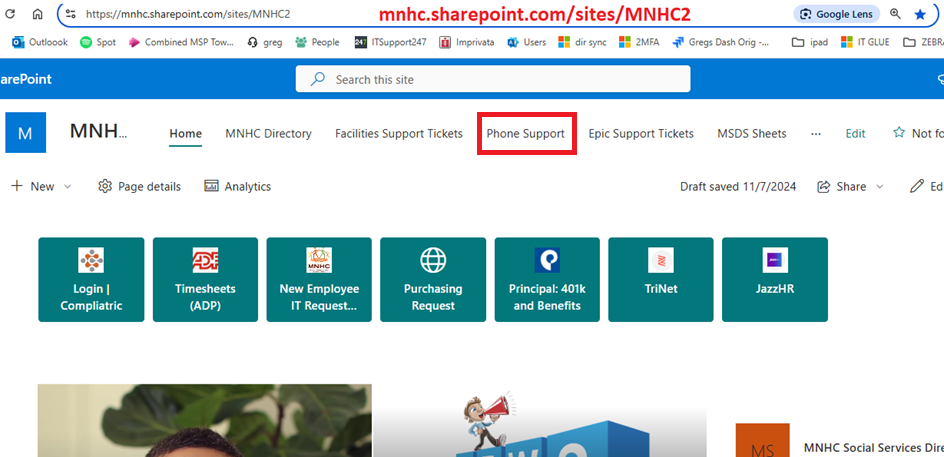Open the Outlook bookmark

pos(40,42)
